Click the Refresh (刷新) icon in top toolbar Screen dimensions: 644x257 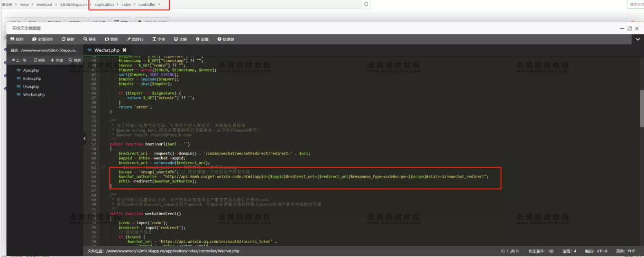(68, 39)
